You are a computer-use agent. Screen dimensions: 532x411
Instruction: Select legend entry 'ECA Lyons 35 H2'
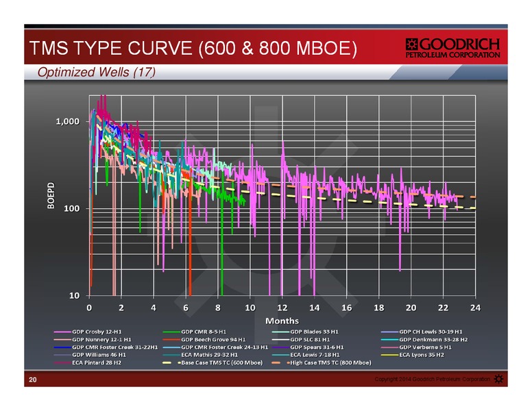(413, 355)
